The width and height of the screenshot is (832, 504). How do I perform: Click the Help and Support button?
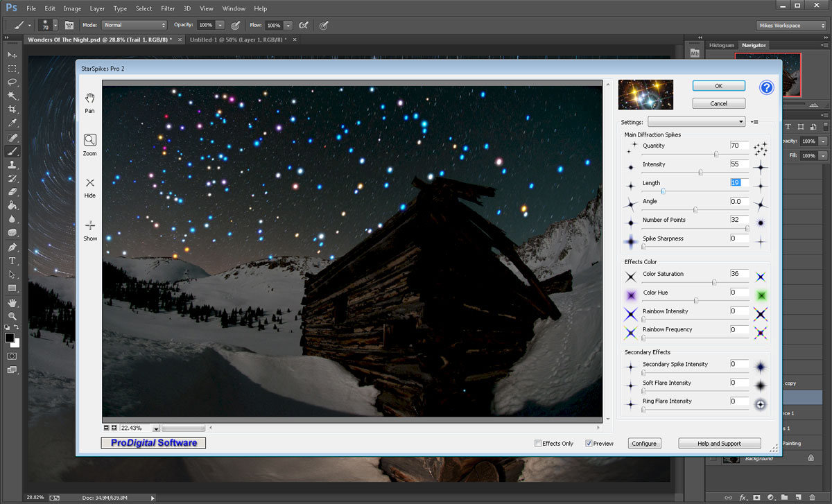pyautogui.click(x=720, y=443)
